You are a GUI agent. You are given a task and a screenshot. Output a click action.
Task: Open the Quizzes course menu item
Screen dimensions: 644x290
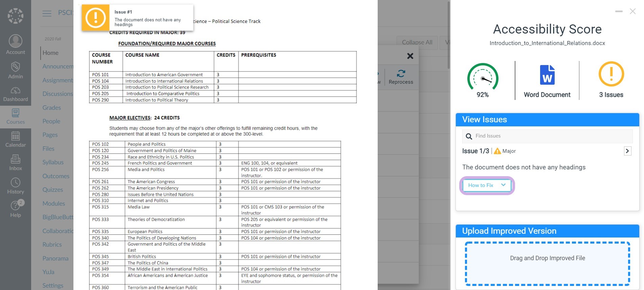(53, 190)
